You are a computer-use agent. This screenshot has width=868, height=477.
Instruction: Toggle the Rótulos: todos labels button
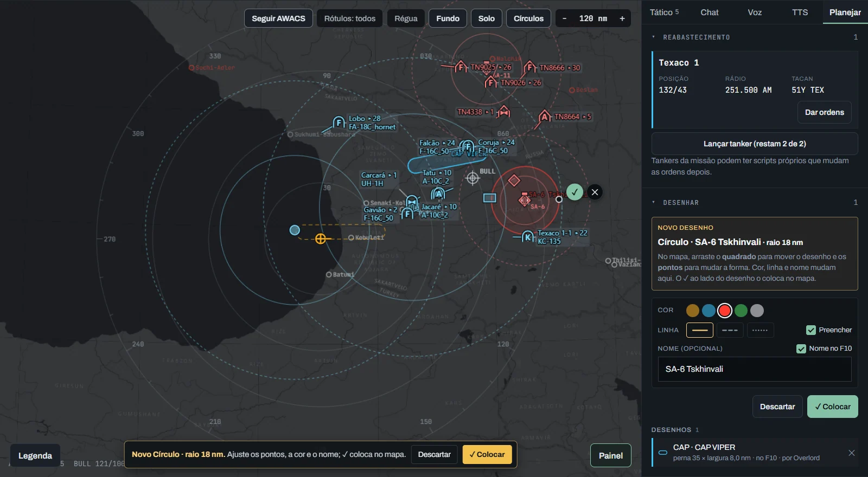coord(350,18)
